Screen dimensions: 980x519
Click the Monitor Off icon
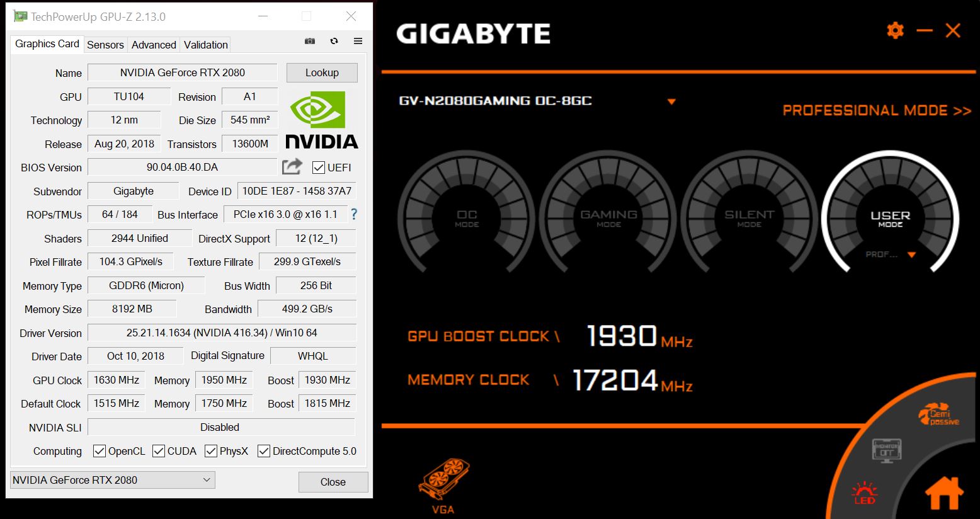pyautogui.click(x=887, y=451)
